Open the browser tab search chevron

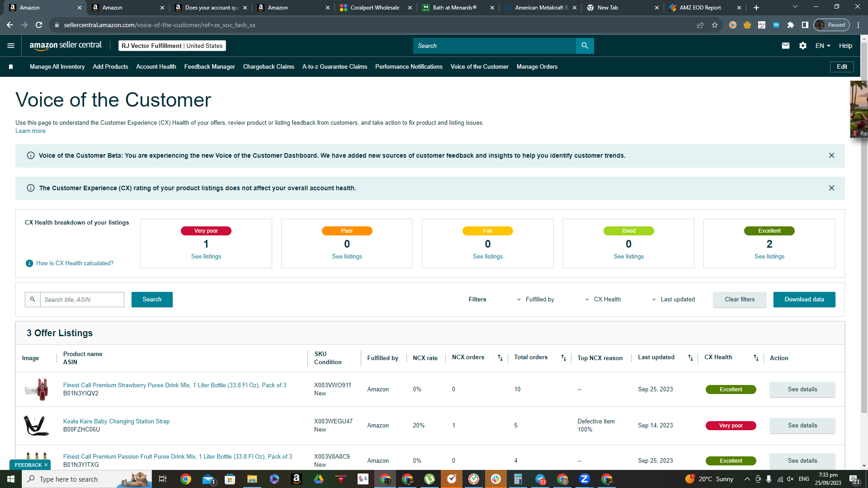(795, 7)
